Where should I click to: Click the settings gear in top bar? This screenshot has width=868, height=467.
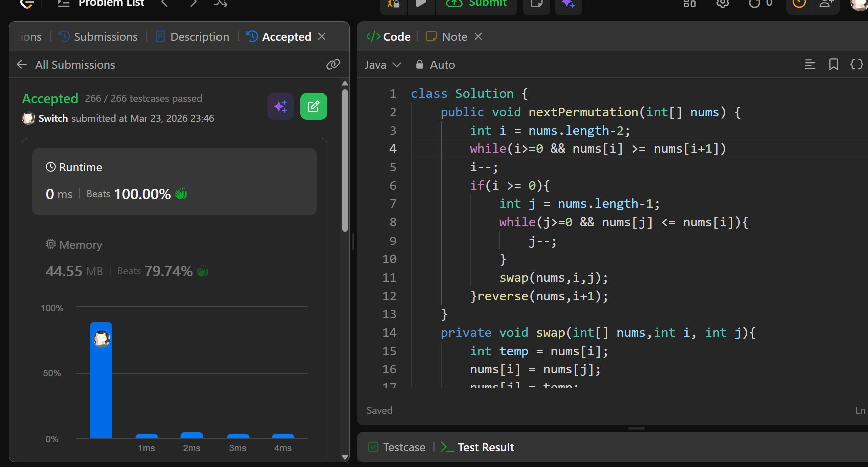[722, 4]
